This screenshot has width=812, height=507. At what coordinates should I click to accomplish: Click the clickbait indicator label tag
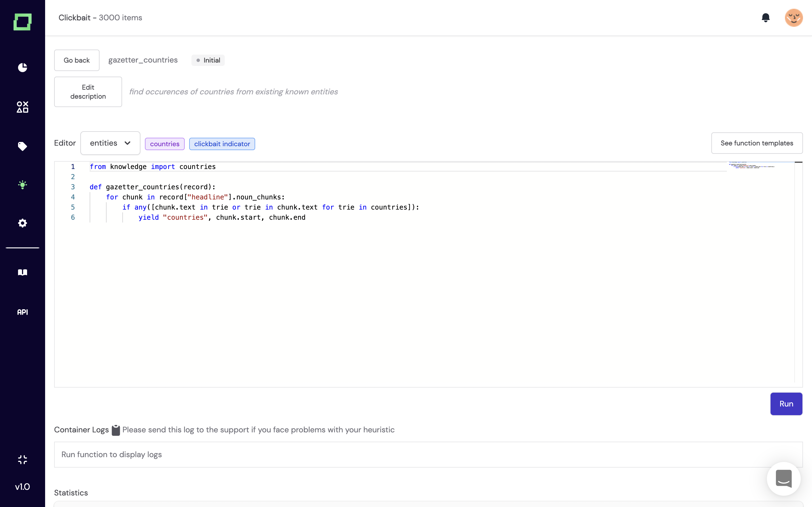222,144
